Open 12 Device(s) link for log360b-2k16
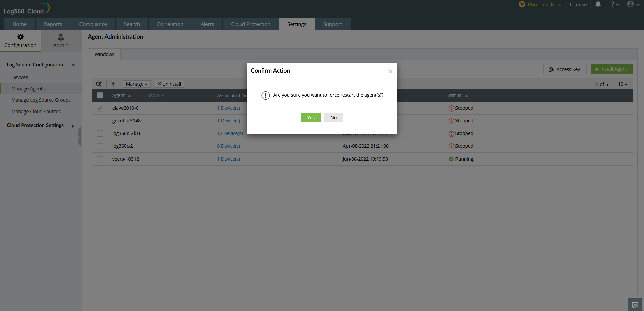This screenshot has width=644, height=311. [230, 133]
